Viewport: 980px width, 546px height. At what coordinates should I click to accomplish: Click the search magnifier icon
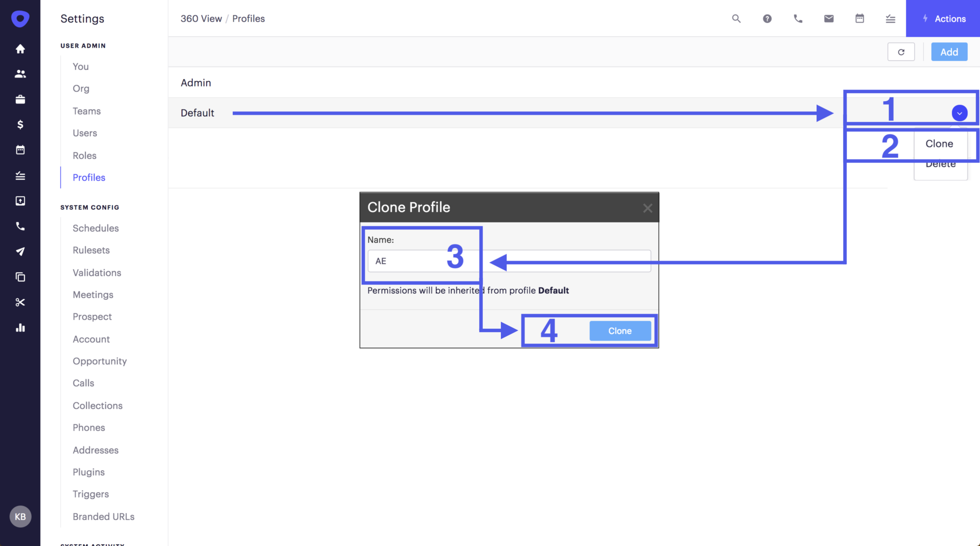pyautogui.click(x=736, y=18)
